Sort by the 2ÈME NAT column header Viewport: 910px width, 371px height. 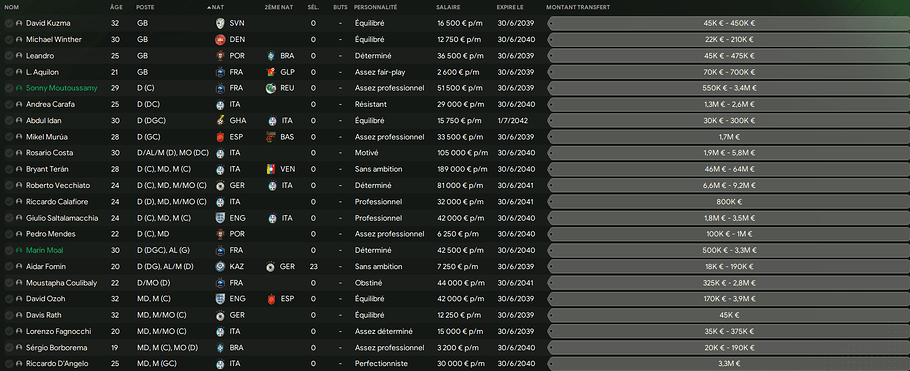[278, 8]
